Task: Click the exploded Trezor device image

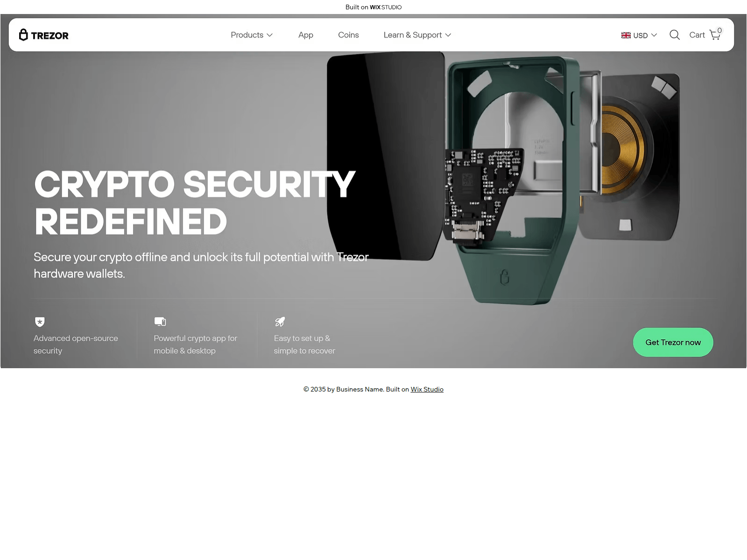Action: [x=503, y=180]
